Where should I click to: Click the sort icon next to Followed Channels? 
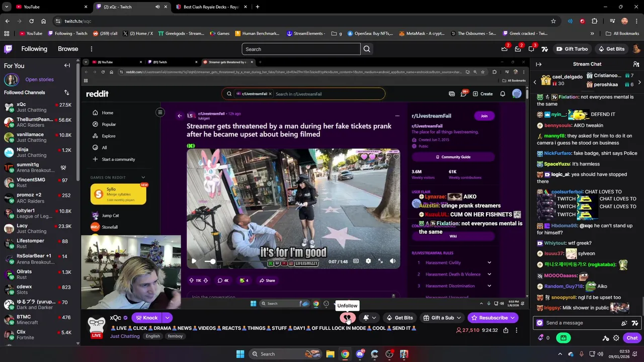tap(66, 93)
